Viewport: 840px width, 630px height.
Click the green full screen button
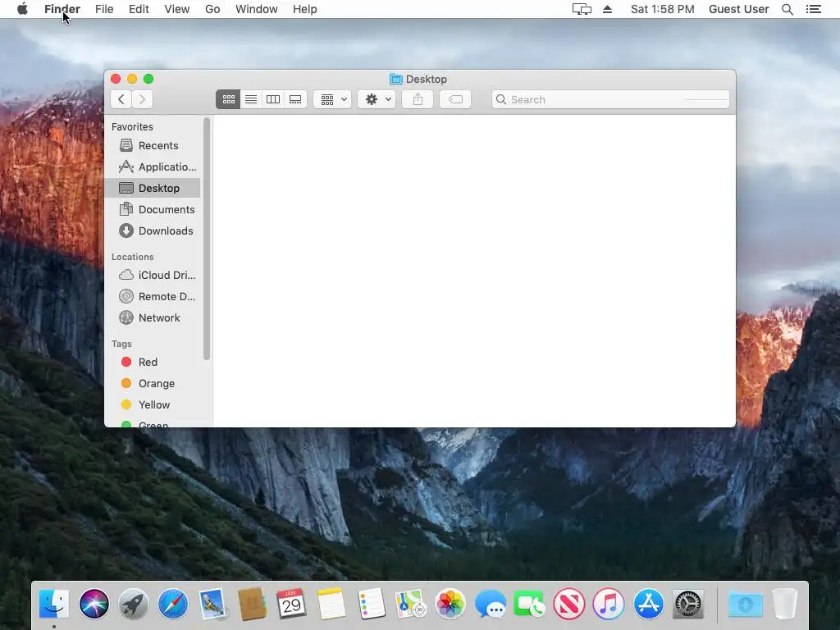click(x=148, y=80)
